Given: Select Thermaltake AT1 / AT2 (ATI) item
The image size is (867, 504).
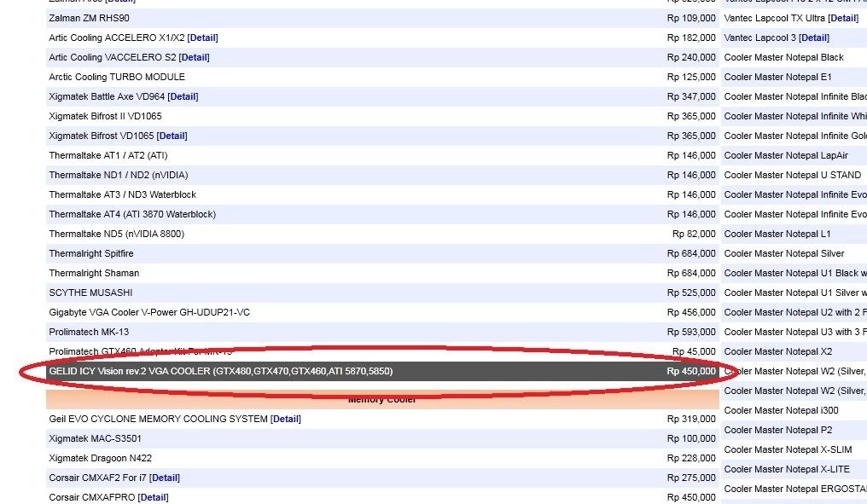Looking at the screenshot, I should (x=108, y=155).
